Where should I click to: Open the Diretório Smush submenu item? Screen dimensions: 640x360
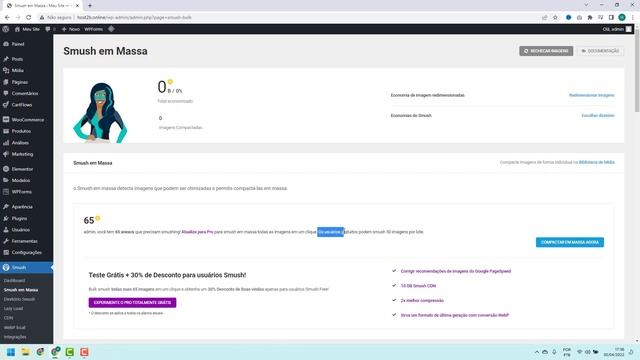tap(19, 299)
